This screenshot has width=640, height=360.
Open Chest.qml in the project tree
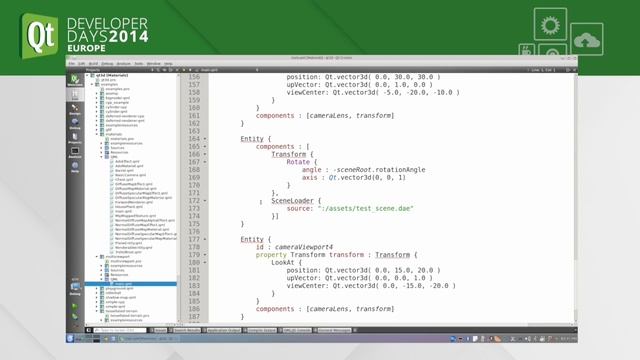point(124,180)
